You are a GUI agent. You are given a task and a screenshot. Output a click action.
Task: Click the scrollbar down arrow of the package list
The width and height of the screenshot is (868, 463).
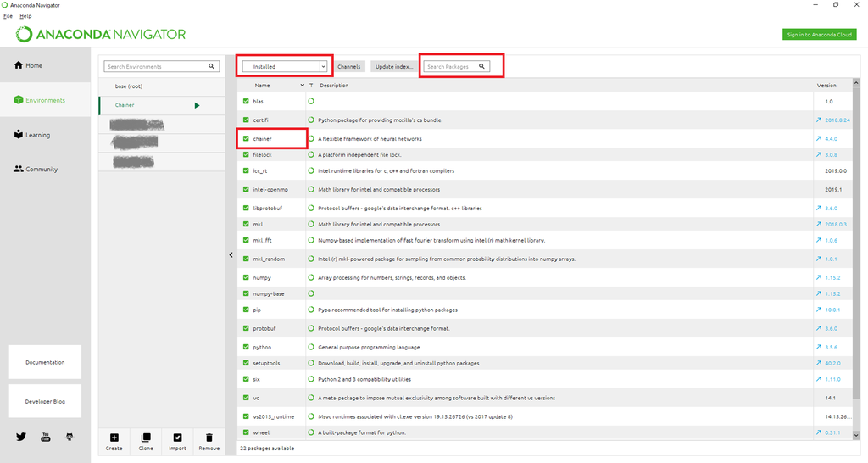point(856,435)
